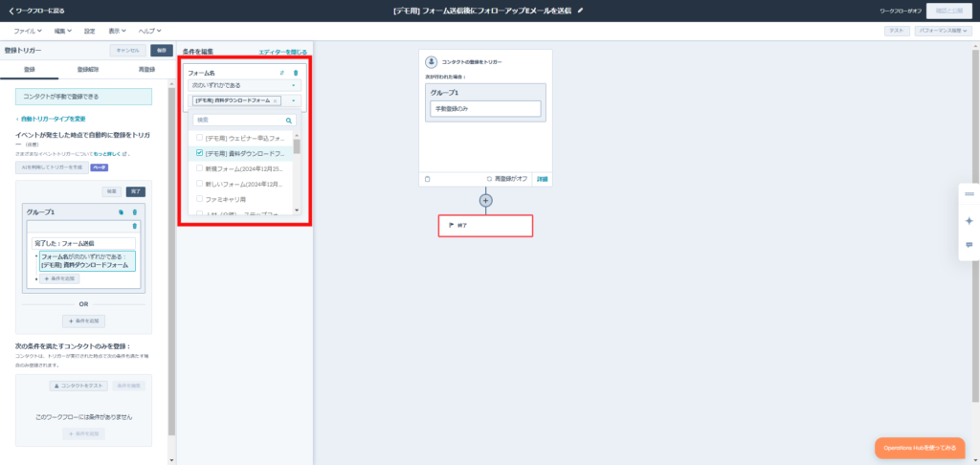Click the 完了 button above グループ1
980x465 pixels.
(x=136, y=192)
